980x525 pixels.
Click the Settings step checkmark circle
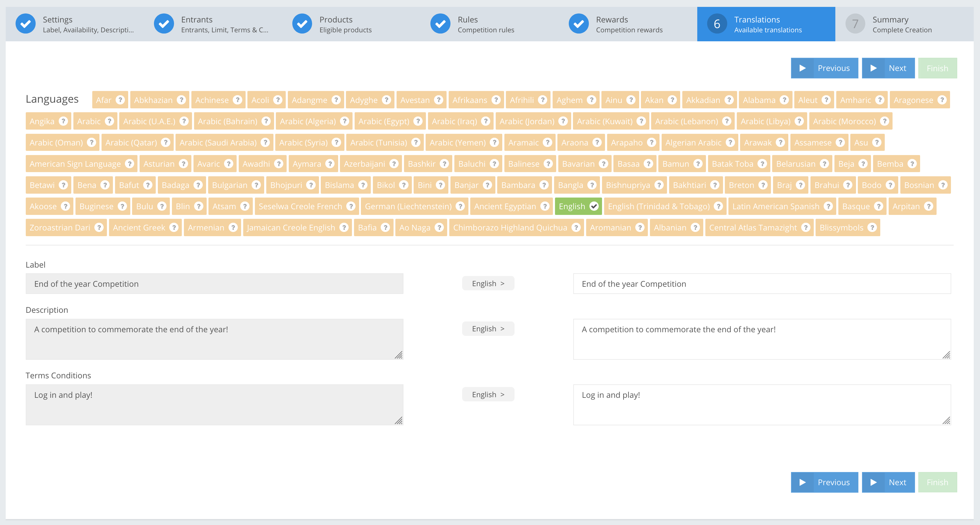pos(25,24)
